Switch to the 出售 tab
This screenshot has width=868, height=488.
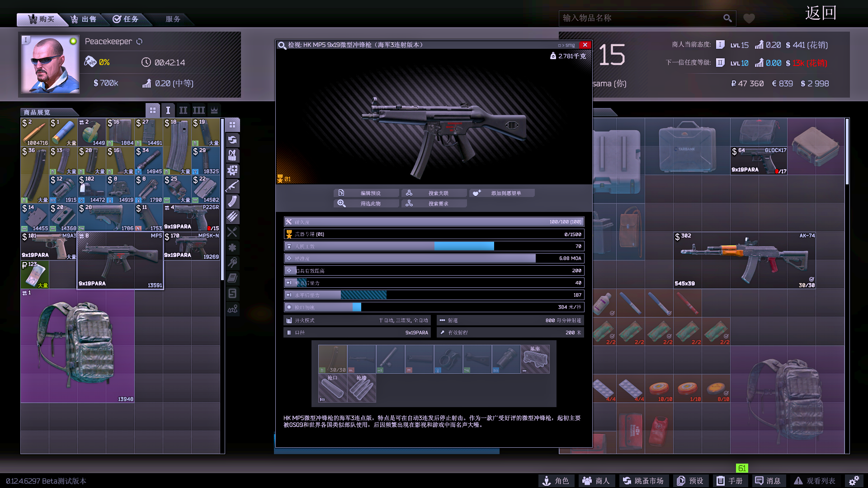click(x=84, y=19)
